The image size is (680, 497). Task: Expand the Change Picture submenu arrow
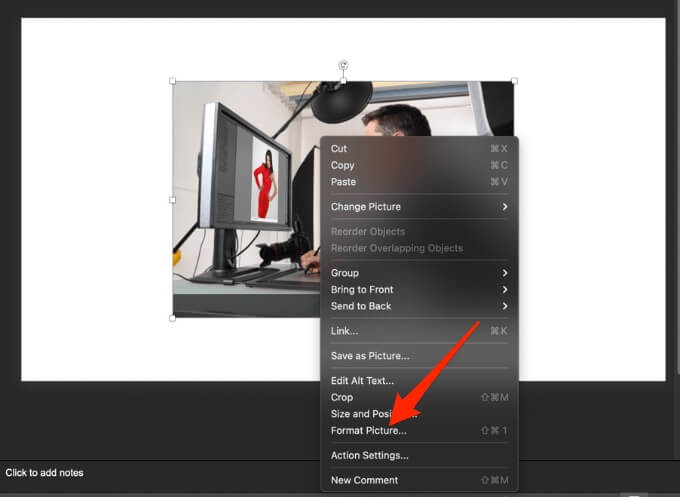(x=505, y=206)
